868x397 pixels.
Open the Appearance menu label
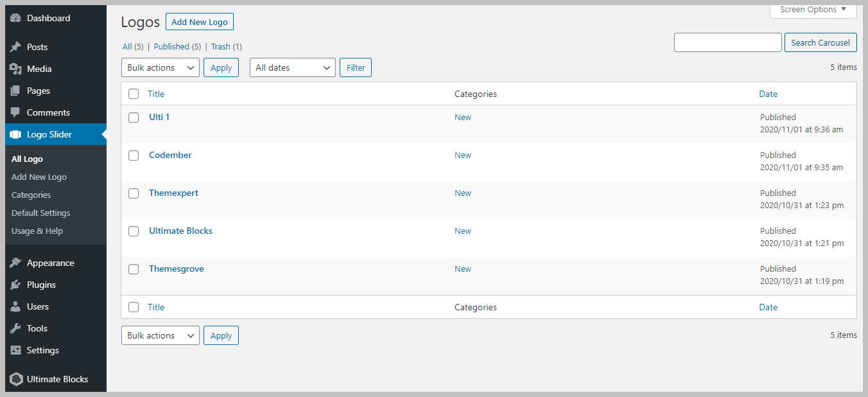tap(51, 263)
